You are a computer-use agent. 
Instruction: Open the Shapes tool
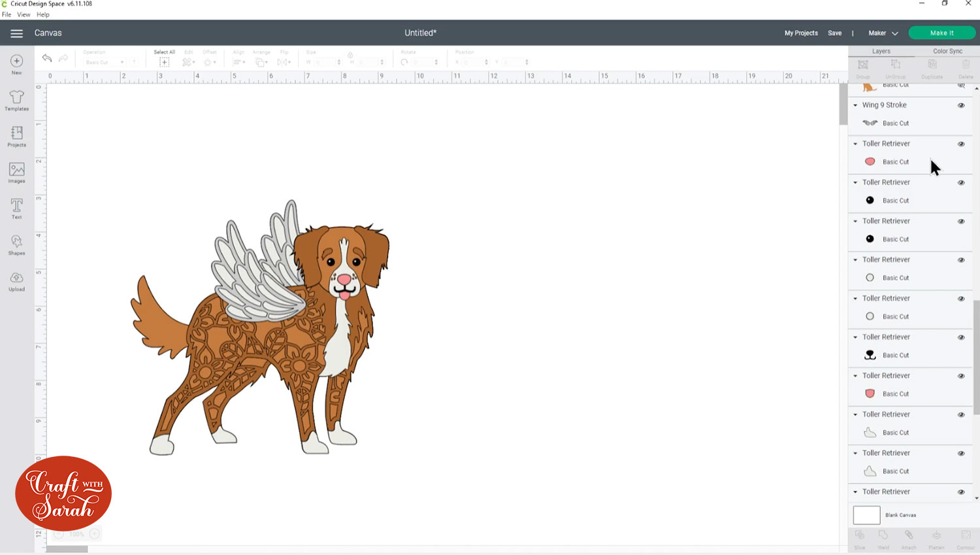(17, 244)
